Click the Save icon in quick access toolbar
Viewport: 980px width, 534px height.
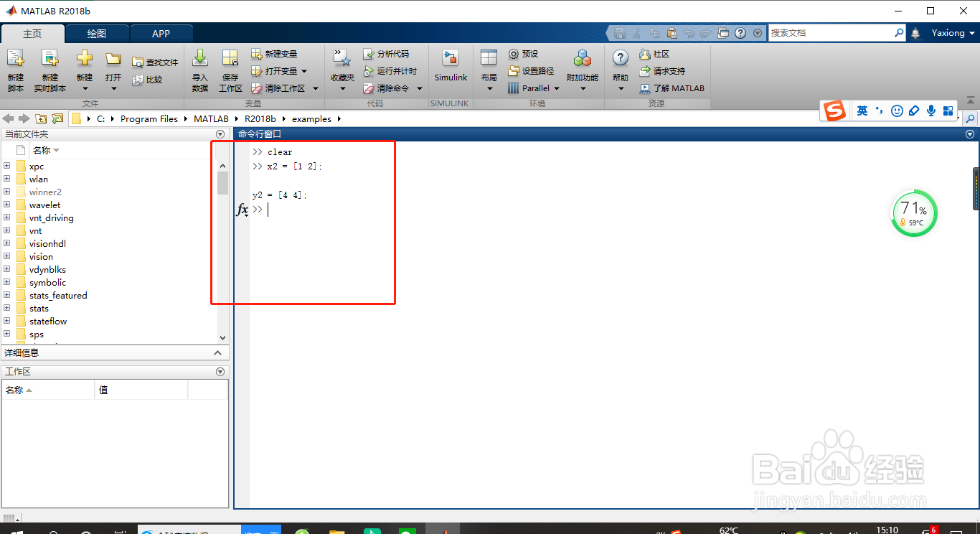pos(620,33)
